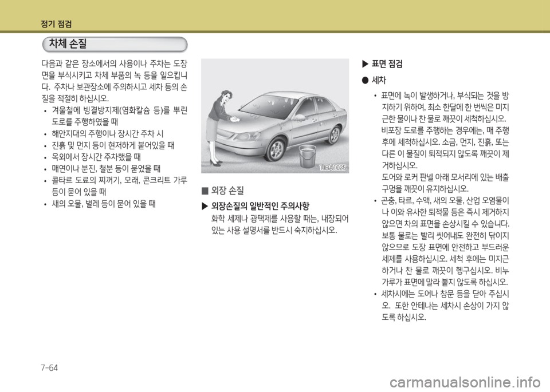Click the car washing illustration

point(274,116)
